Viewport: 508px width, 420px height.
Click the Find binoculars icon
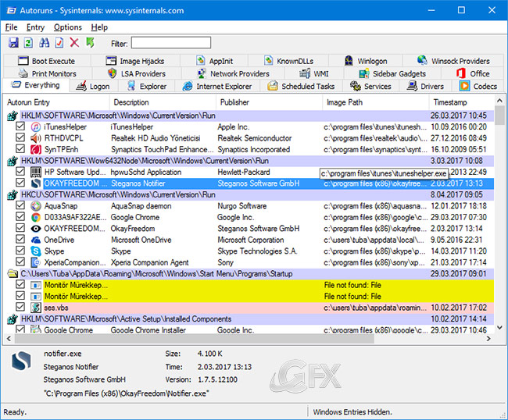[44, 43]
